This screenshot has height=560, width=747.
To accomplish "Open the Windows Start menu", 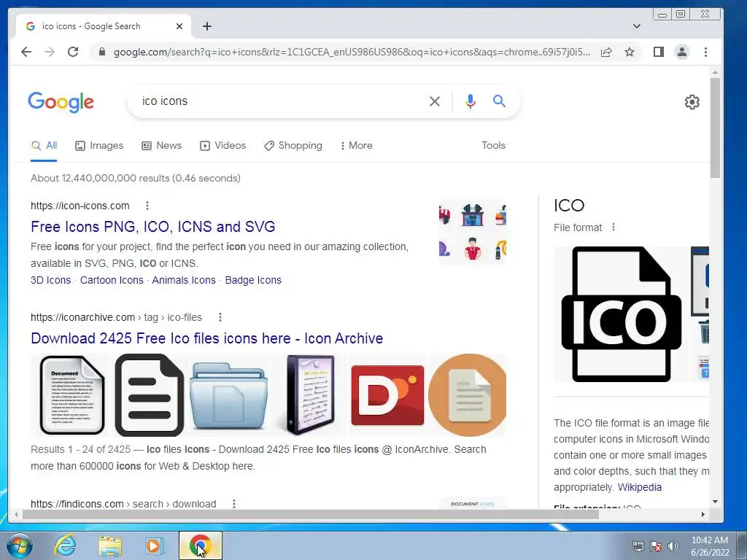I will coord(19,545).
